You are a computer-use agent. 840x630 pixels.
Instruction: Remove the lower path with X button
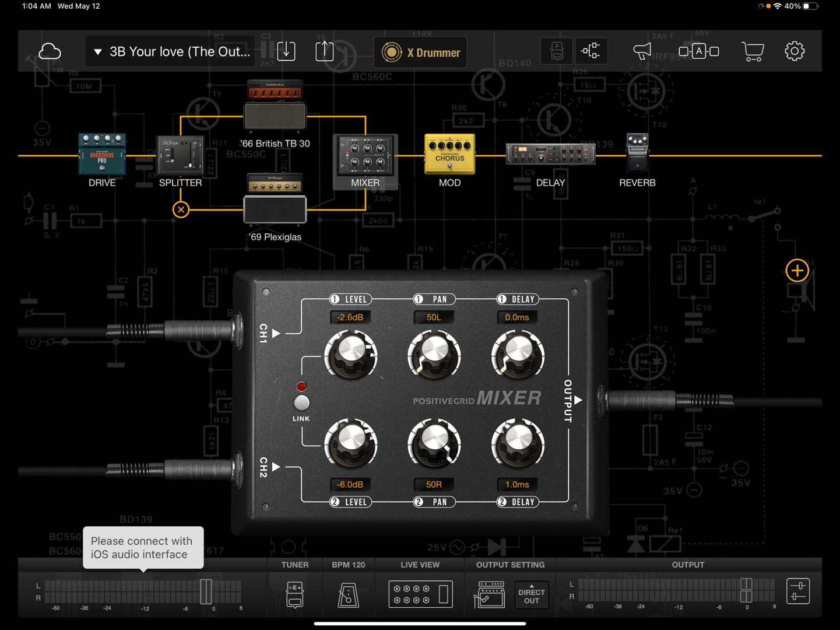point(181,209)
